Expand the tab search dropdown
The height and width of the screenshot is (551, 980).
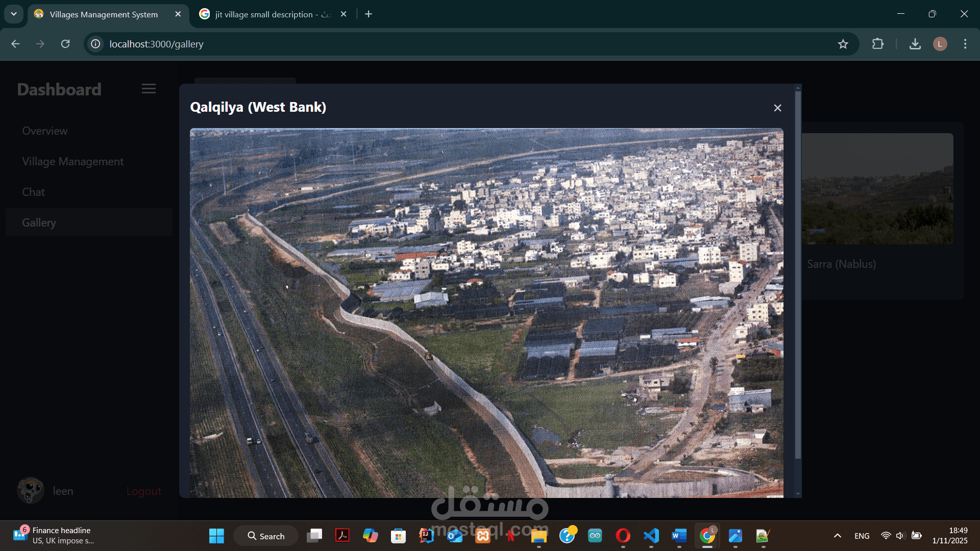point(14,14)
